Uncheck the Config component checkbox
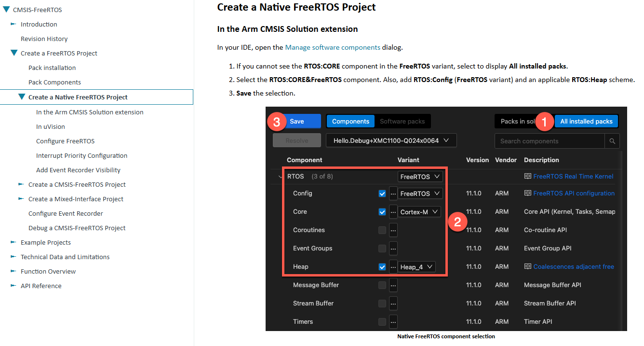The width and height of the screenshot is (644, 346). (382, 194)
